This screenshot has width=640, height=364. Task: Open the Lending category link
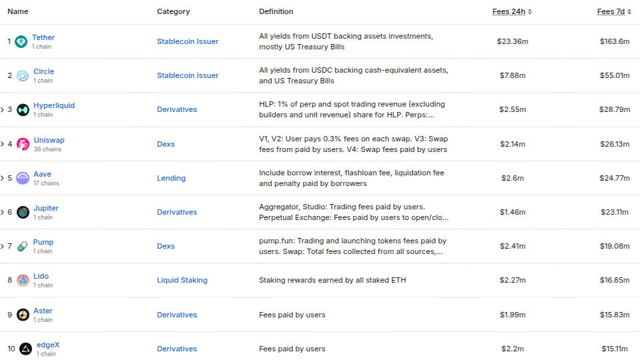click(171, 178)
